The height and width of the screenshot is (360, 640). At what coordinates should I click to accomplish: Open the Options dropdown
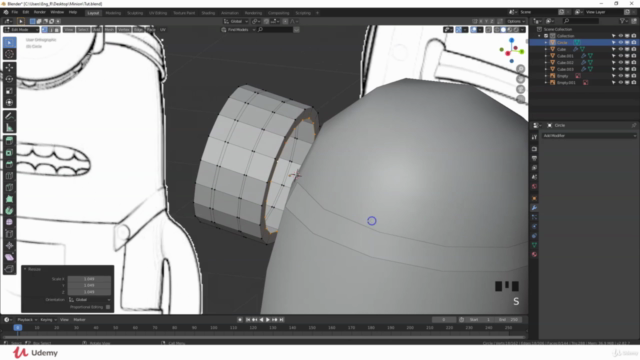516,21
